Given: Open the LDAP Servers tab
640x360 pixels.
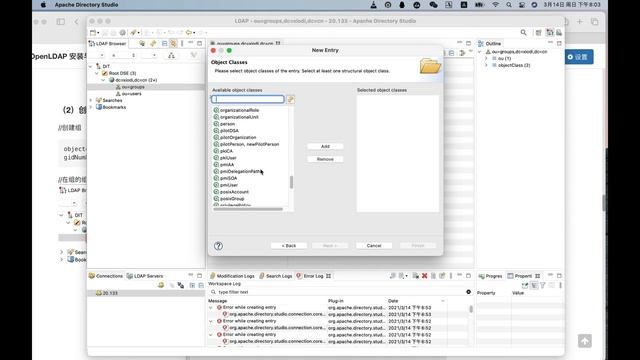Looking at the screenshot, I should click(145, 276).
